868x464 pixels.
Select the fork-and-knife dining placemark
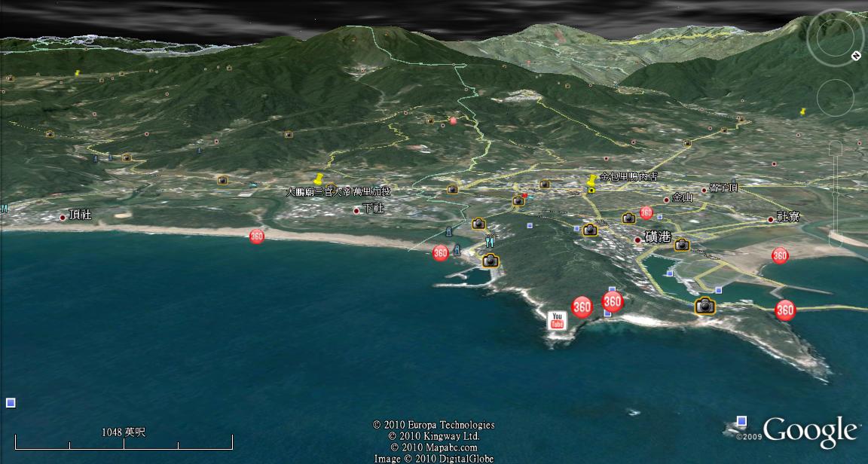pos(491,243)
